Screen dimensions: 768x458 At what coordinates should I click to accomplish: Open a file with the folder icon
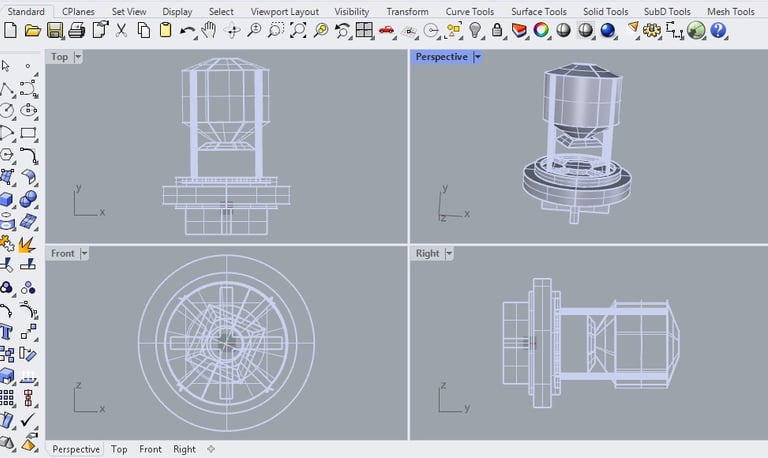[32, 31]
